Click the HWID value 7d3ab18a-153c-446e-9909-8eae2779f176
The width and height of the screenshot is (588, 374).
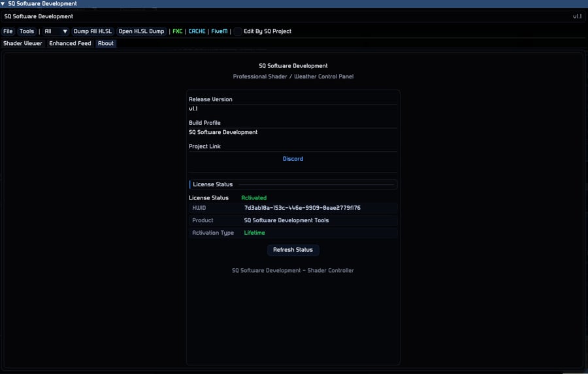pyautogui.click(x=302, y=208)
